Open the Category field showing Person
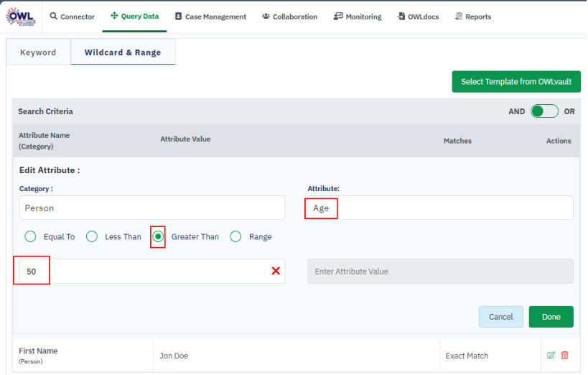 coord(151,208)
